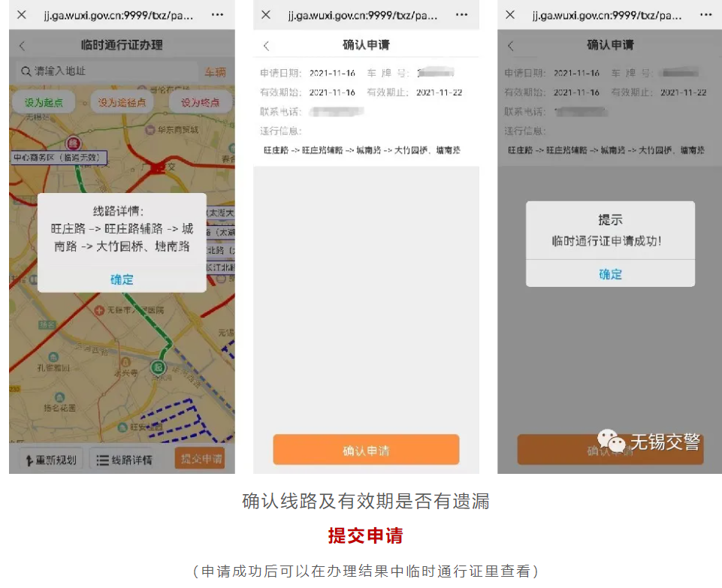
Task: Select the 车辆 link beside the search box
Action: point(215,72)
